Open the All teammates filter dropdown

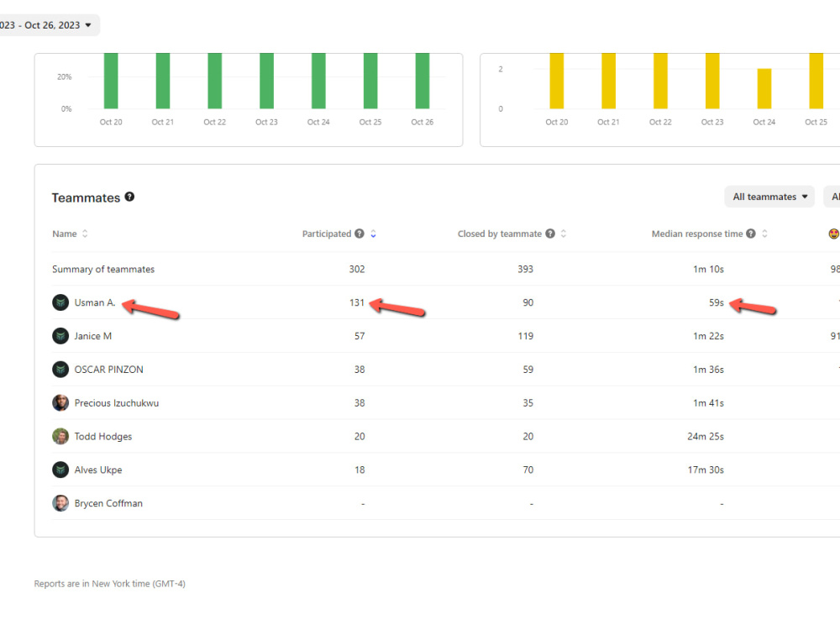769,197
